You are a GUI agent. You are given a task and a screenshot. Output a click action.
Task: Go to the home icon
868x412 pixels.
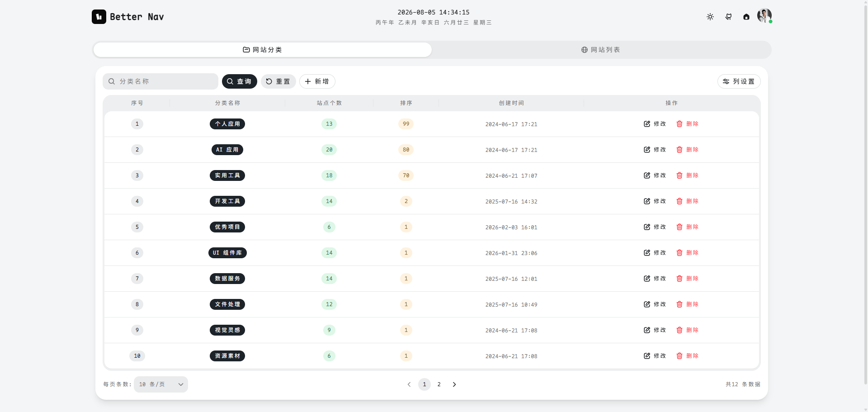746,17
